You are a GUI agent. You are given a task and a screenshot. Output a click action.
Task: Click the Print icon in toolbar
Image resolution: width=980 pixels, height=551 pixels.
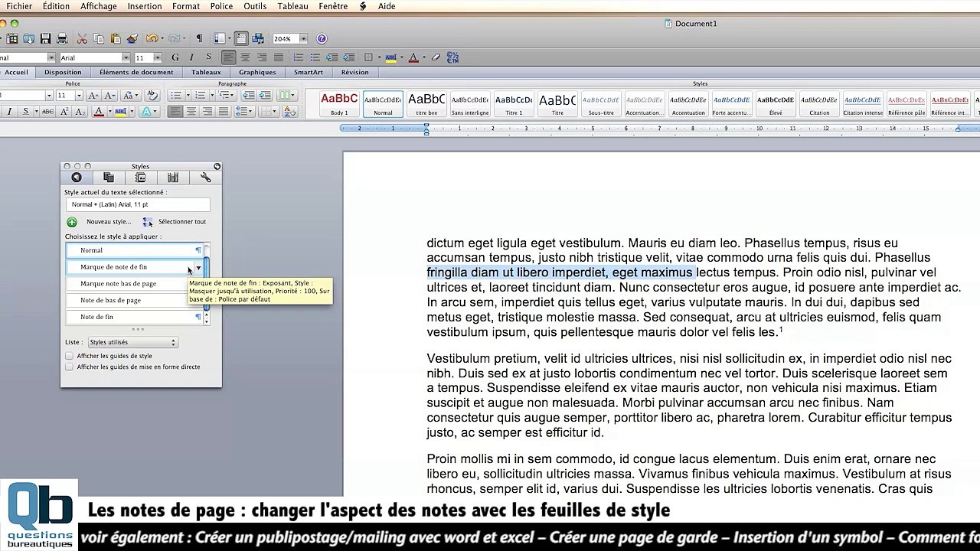pyautogui.click(x=62, y=39)
